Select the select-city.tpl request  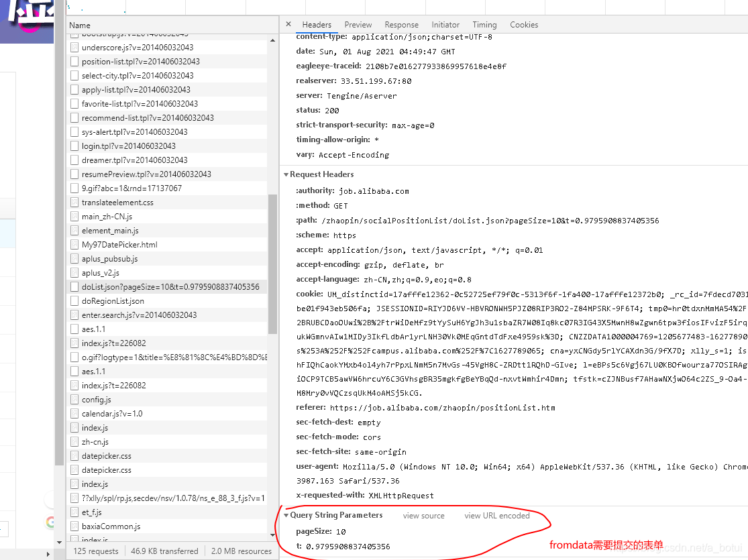tap(167, 75)
